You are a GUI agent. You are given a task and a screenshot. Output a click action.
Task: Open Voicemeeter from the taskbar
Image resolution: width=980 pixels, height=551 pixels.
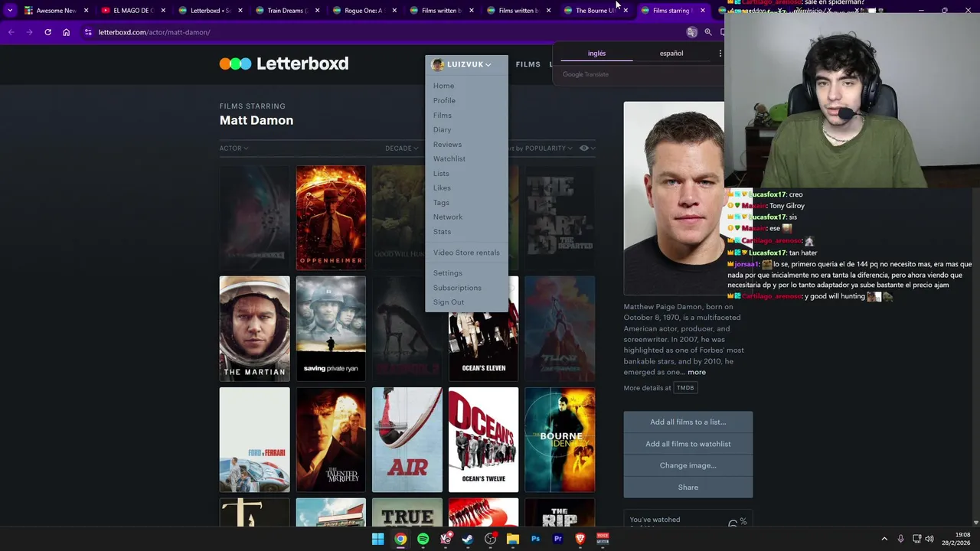603,539
